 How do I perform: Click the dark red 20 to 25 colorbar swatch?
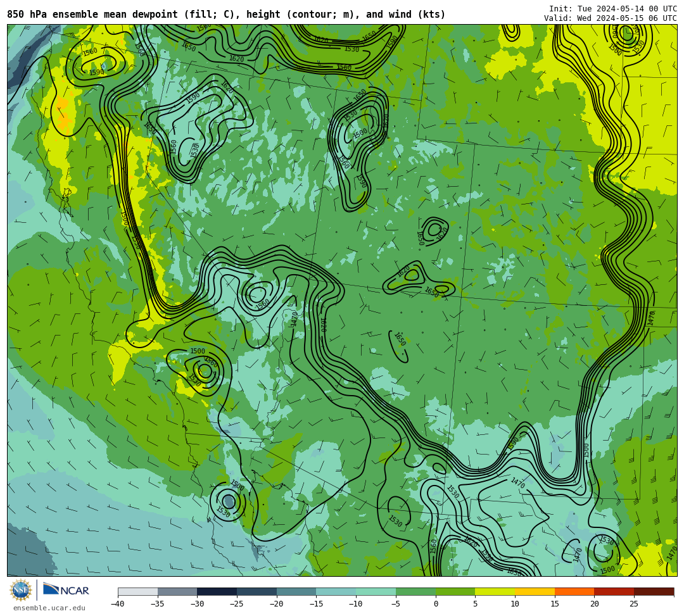click(614, 591)
